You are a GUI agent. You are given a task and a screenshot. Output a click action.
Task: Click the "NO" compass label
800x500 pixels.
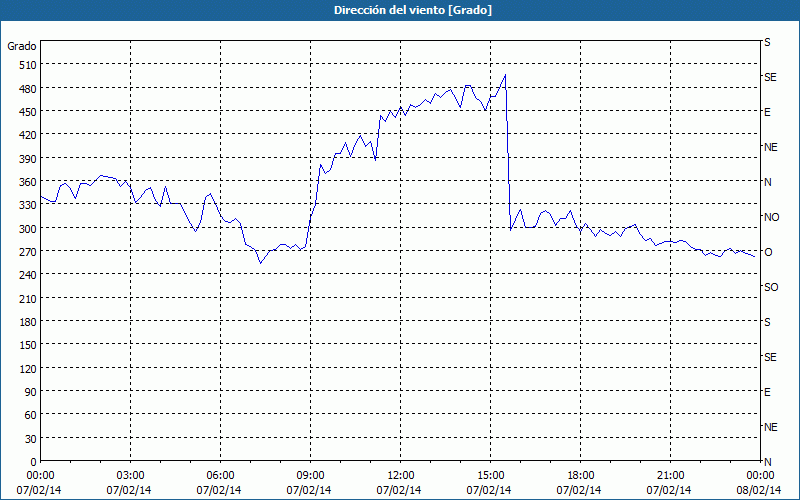coord(771,217)
